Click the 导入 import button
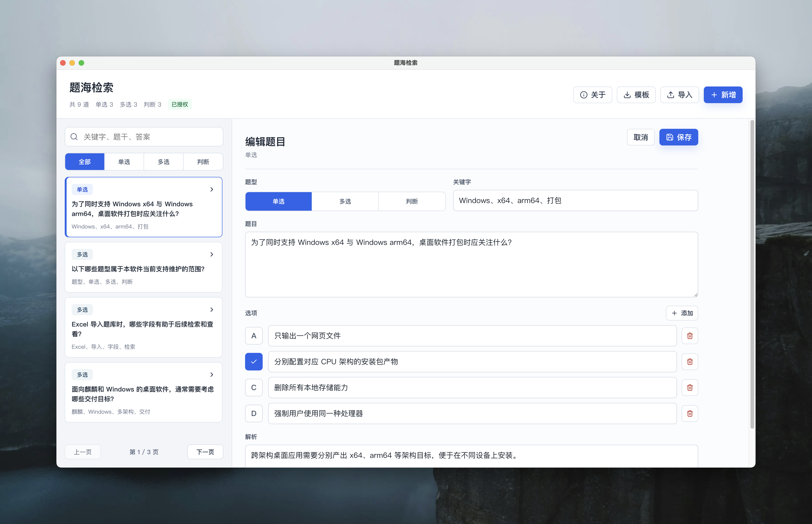 (x=679, y=95)
